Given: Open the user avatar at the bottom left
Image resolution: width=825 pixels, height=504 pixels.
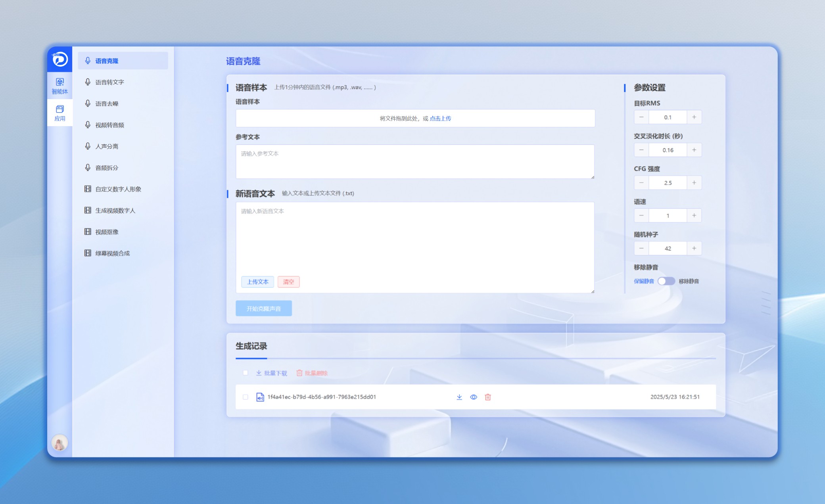Looking at the screenshot, I should (59, 443).
